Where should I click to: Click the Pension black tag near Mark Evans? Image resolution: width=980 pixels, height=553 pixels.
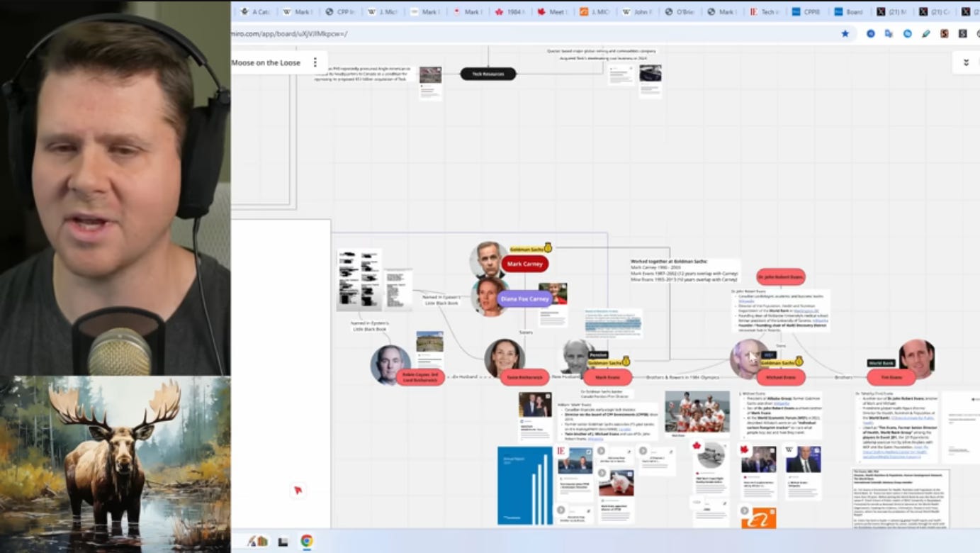[x=599, y=354]
